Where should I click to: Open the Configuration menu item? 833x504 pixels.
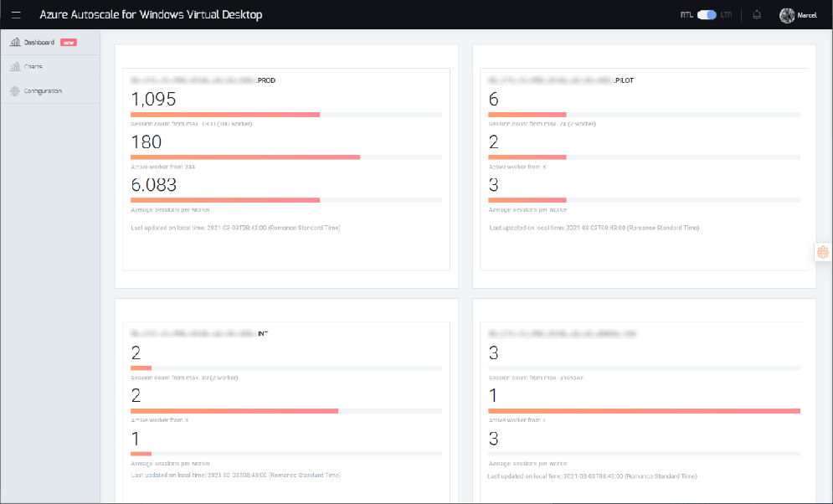tap(50, 91)
